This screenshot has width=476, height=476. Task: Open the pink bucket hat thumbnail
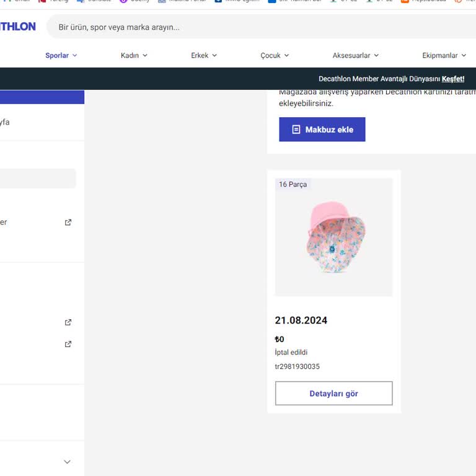click(333, 237)
